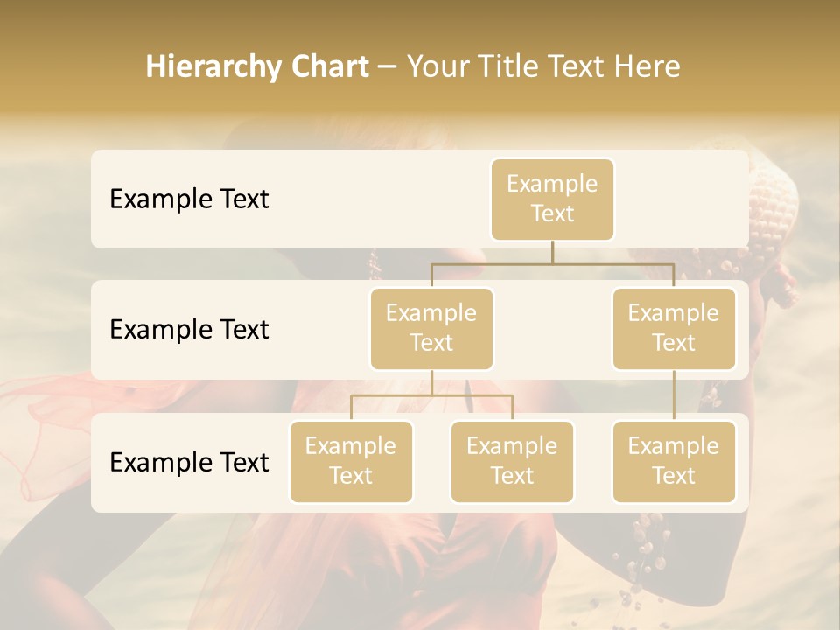Click the golden header band above the title
The image size is (840, 630).
coord(420,22)
